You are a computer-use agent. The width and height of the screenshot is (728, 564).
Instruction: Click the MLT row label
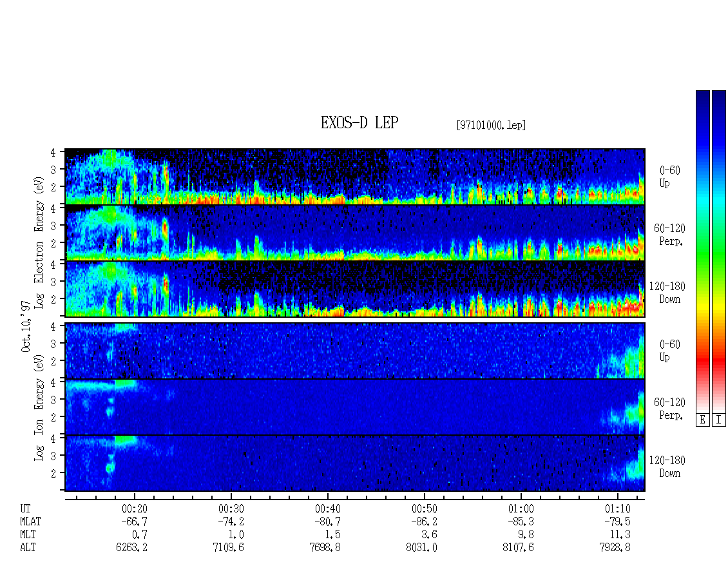(x=28, y=535)
